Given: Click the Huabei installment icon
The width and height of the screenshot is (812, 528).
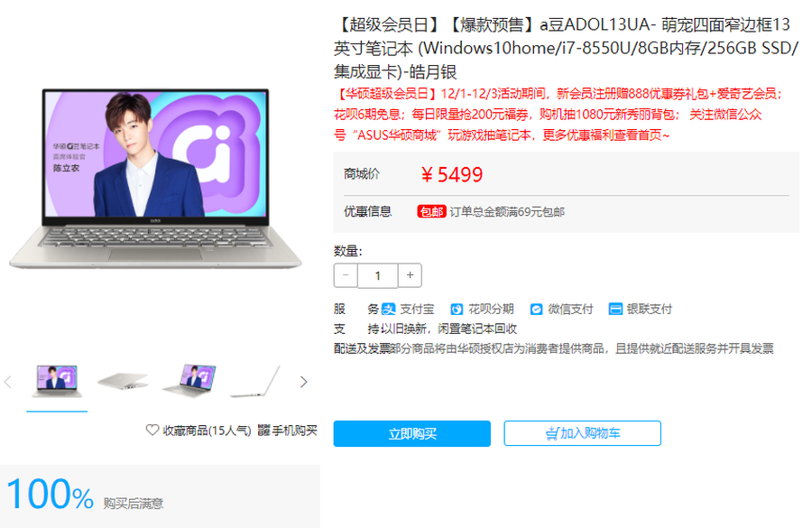Looking at the screenshot, I should click(457, 310).
